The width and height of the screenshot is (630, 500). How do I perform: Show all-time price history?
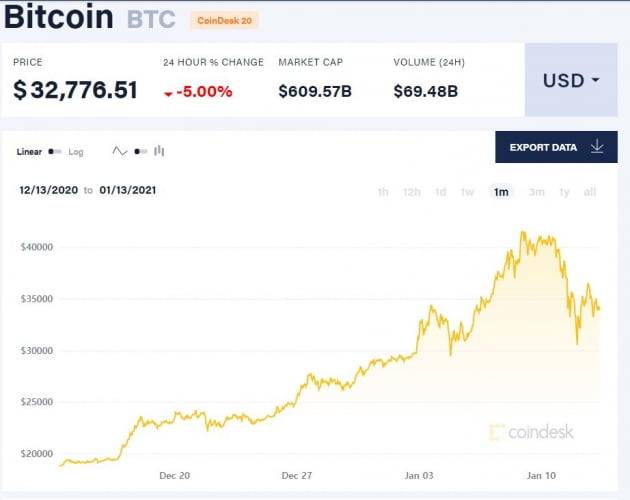[590, 192]
